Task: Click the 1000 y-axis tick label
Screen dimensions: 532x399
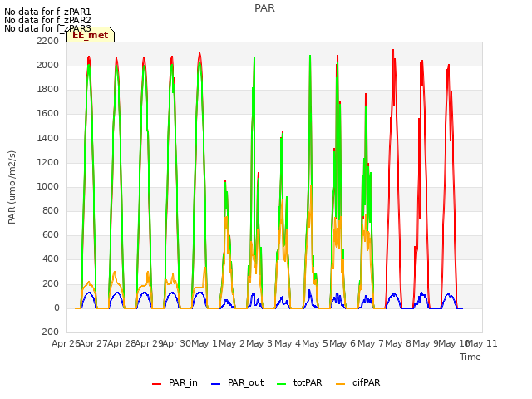Action: [48, 186]
